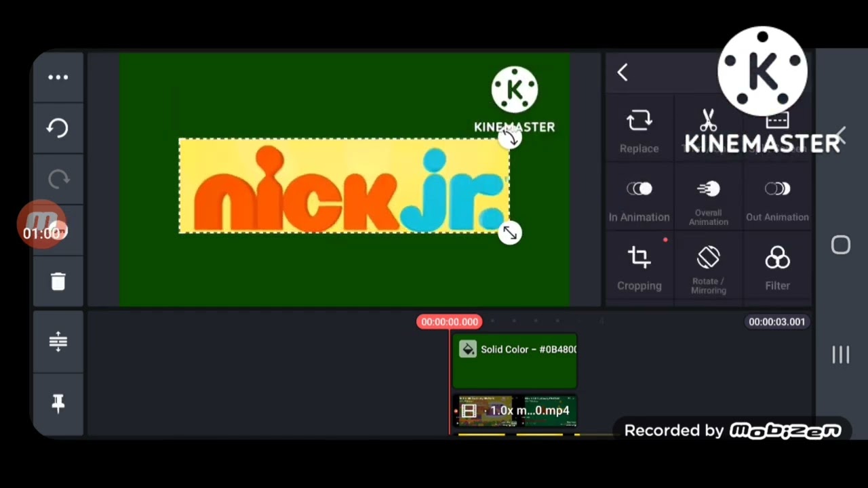Click the red playhead time 00:00:00.000
Screen dimensions: 868x488
pyautogui.click(x=449, y=322)
